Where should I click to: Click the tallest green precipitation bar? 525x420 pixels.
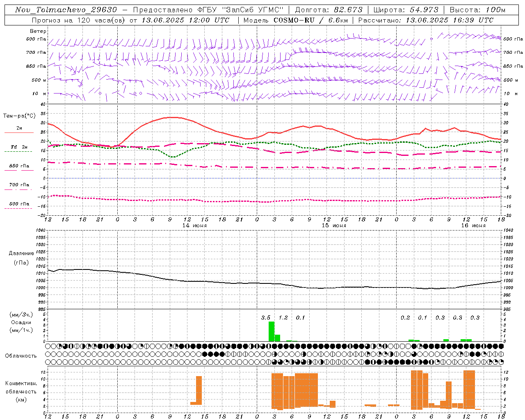click(272, 331)
